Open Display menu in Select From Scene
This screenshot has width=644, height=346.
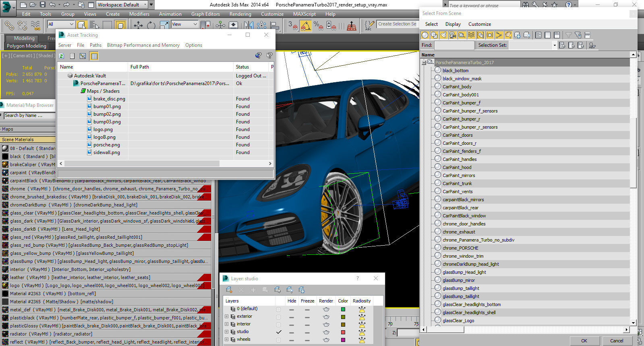pos(453,24)
